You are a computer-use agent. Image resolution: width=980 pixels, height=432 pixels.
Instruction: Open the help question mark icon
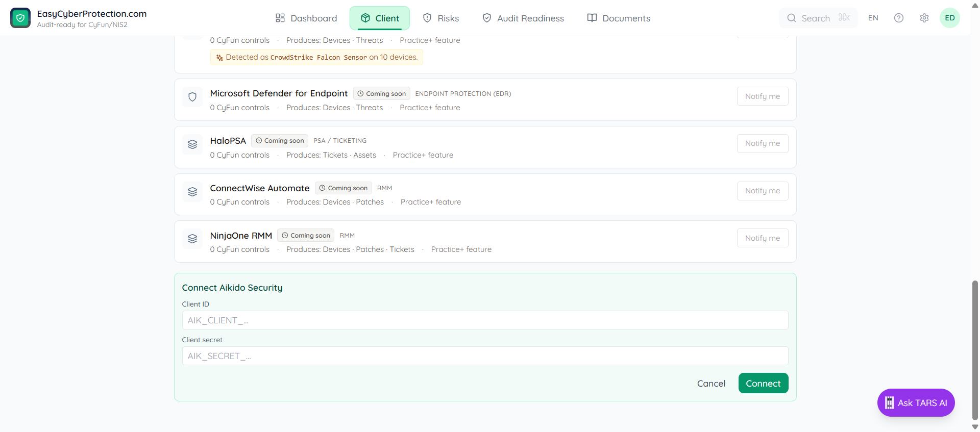coord(899,18)
